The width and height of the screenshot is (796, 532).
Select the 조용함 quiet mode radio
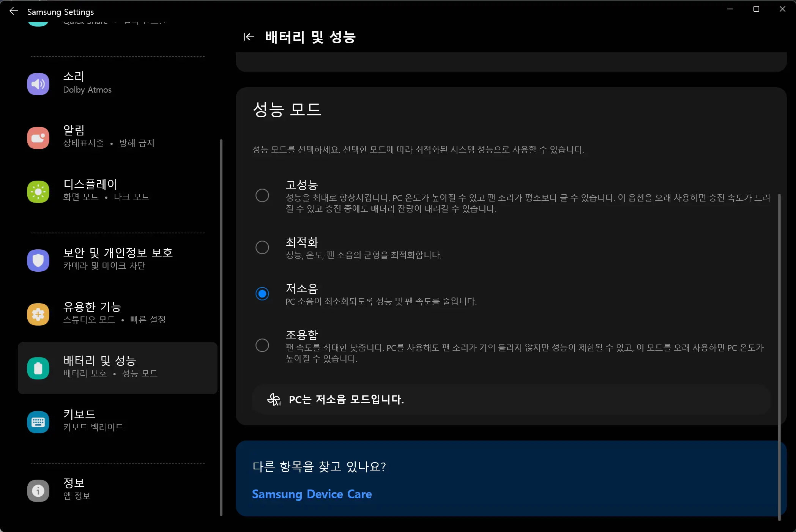[262, 345]
